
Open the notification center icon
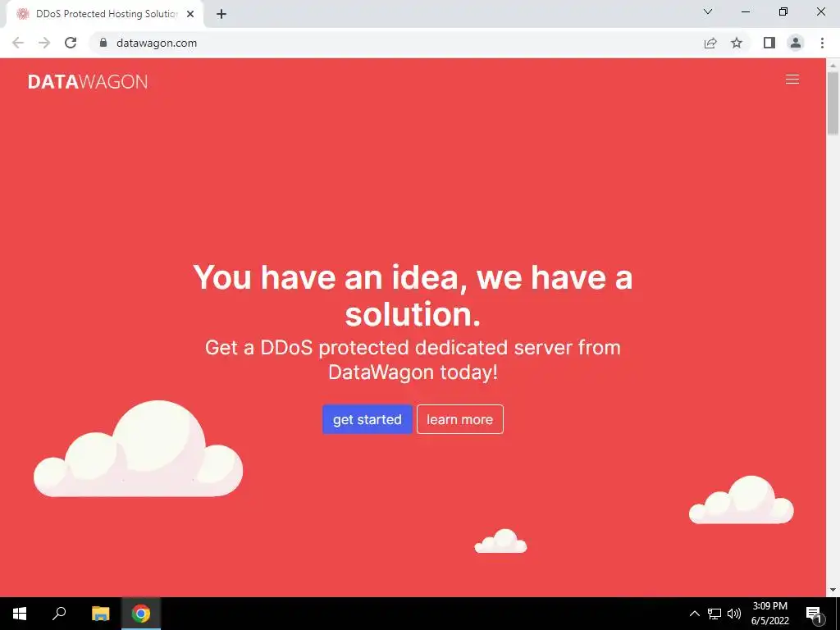tap(815, 614)
